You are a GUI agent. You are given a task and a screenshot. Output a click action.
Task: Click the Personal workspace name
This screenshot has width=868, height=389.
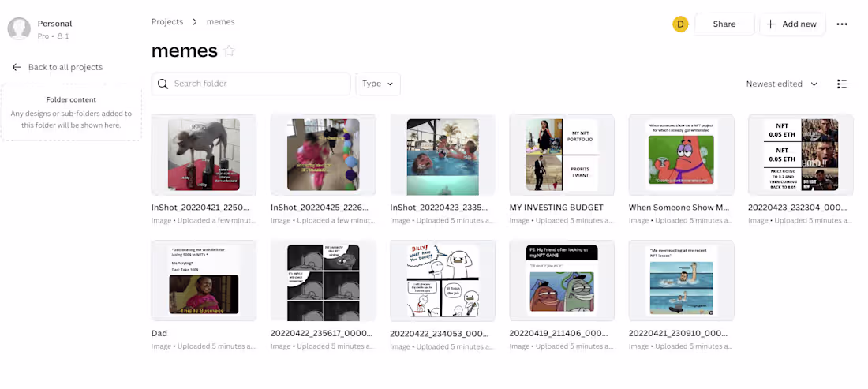click(x=54, y=24)
